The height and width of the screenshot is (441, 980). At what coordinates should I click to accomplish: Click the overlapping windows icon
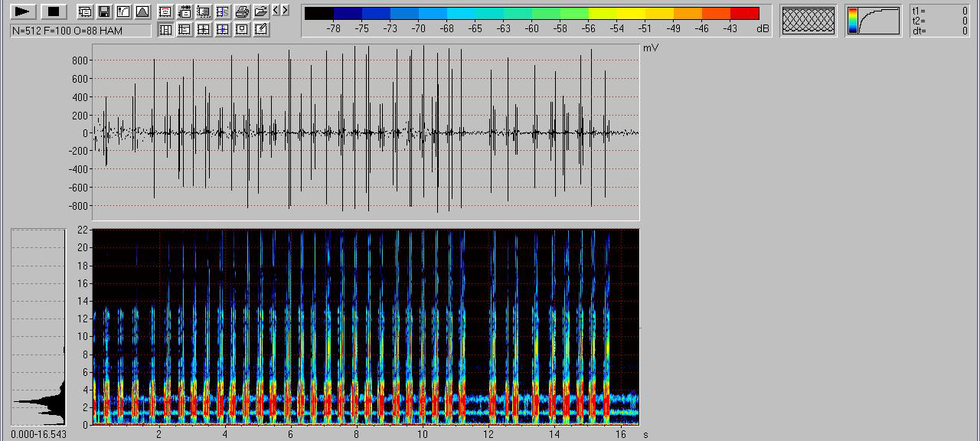tap(84, 11)
